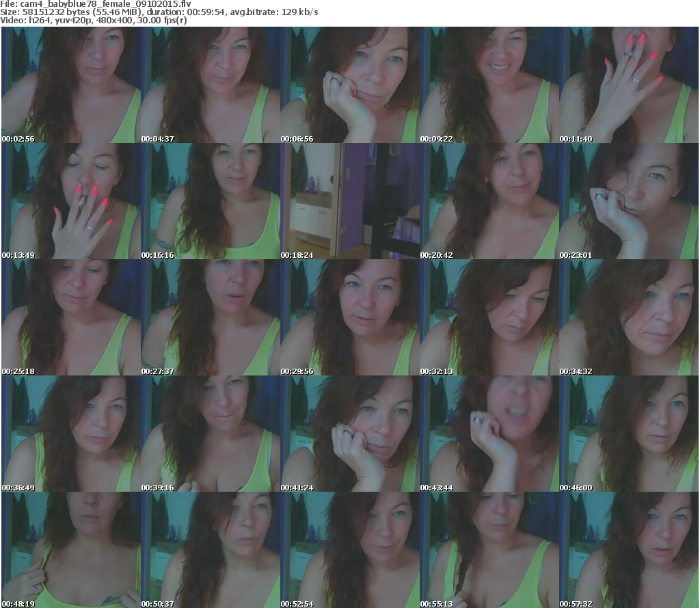
Task: Open the frame at 00:06:56
Action: (x=350, y=85)
